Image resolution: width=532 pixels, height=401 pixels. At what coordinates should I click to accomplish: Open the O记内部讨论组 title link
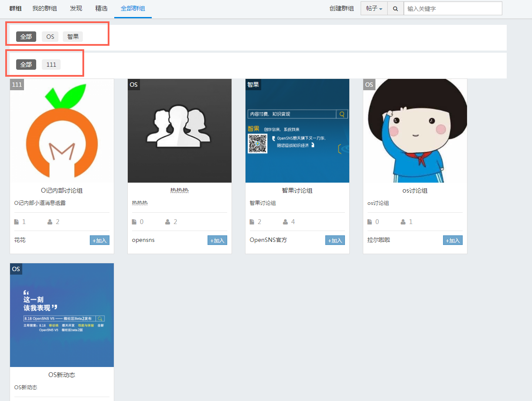(x=62, y=190)
